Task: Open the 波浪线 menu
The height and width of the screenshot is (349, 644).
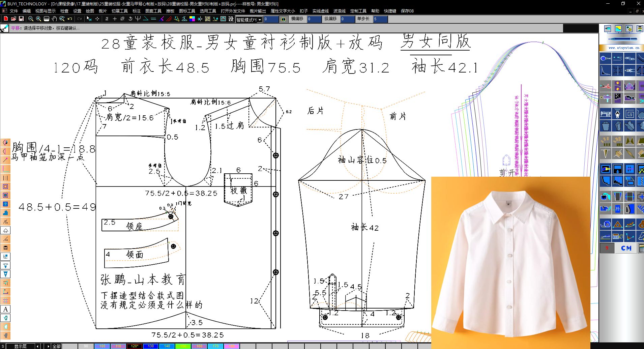Action: 340,11
